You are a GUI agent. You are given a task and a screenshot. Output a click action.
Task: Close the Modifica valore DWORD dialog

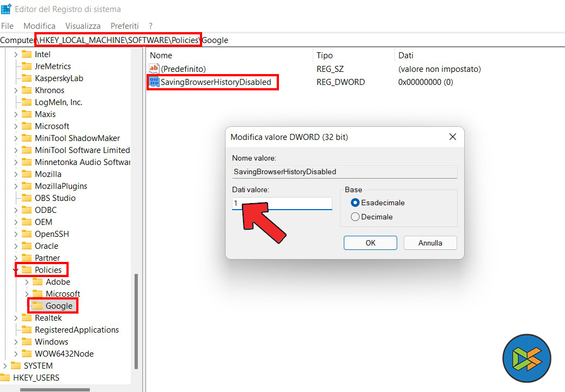tap(453, 137)
